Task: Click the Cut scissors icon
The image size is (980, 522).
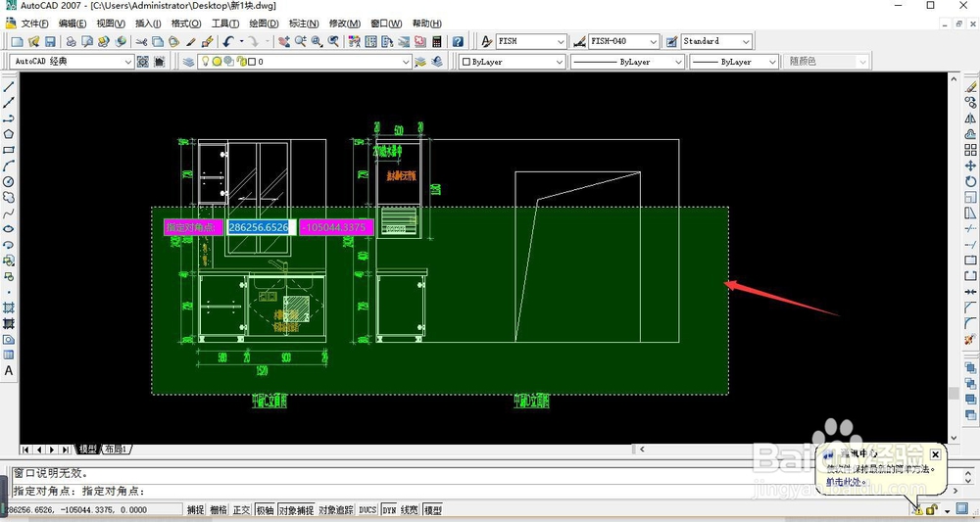Action: (x=141, y=42)
